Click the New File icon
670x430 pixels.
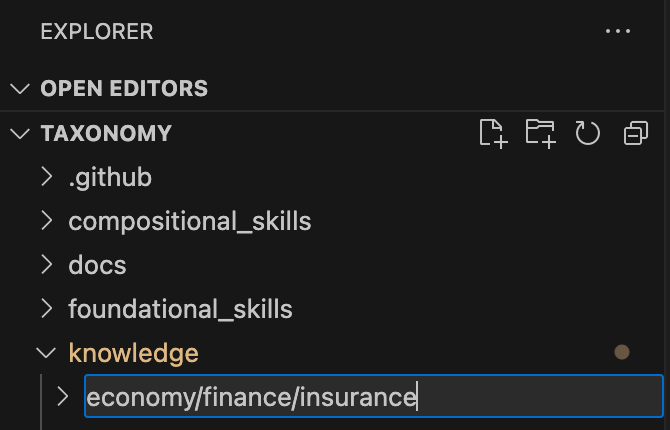coord(493,133)
